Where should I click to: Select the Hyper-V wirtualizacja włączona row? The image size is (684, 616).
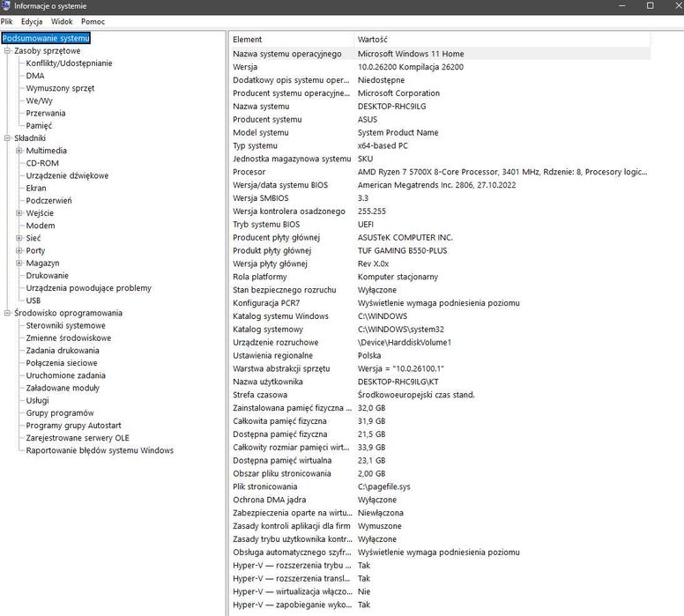point(440,591)
